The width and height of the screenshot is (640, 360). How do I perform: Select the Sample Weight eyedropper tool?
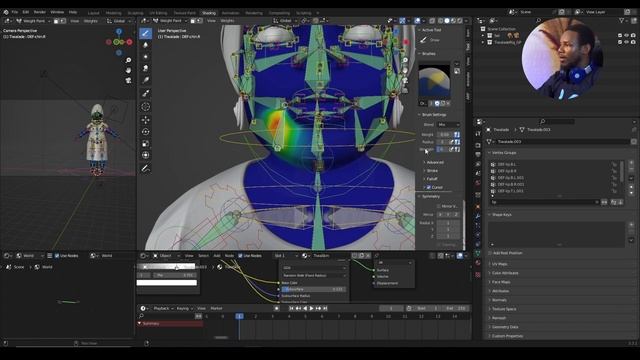coord(145,94)
